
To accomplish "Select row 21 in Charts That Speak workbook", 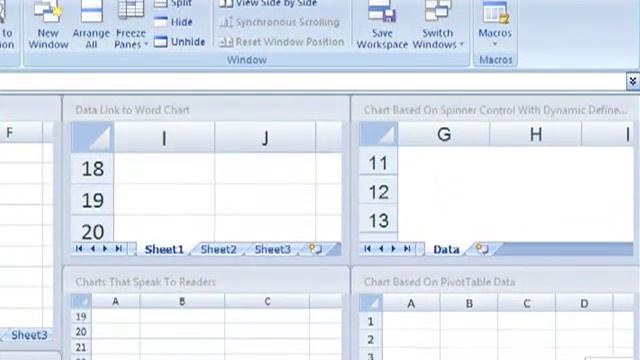I will [81, 347].
